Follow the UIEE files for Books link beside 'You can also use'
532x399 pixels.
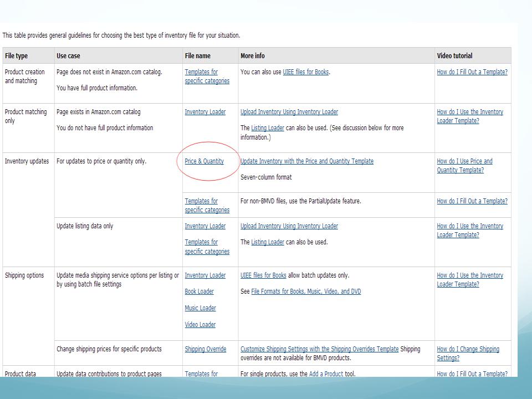pyautogui.click(x=306, y=72)
